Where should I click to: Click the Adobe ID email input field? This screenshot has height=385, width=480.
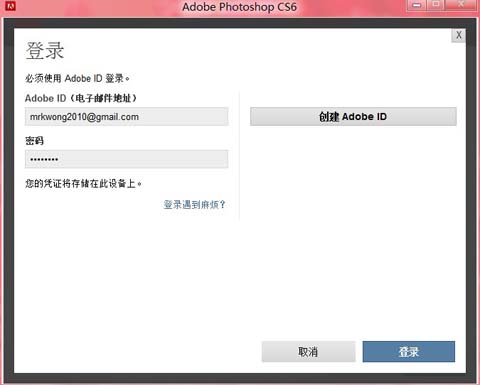pyautogui.click(x=127, y=117)
